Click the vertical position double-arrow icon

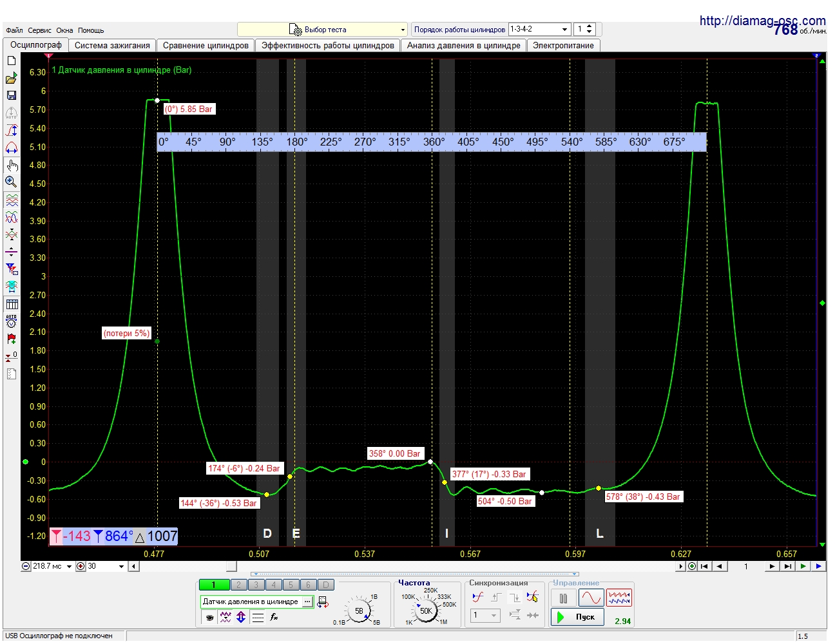pyautogui.click(x=241, y=617)
